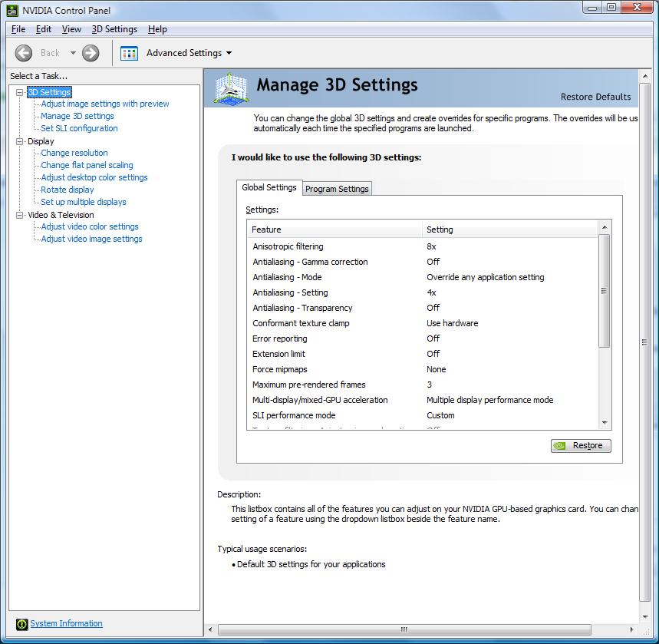The image size is (659, 644).
Task: Select the Force mipmaps row
Action: click(x=423, y=369)
